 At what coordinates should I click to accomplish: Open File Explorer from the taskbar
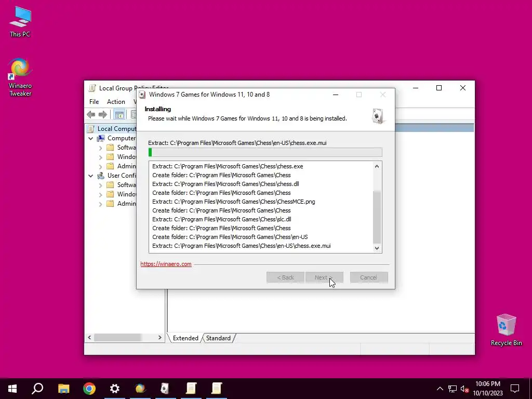point(63,389)
